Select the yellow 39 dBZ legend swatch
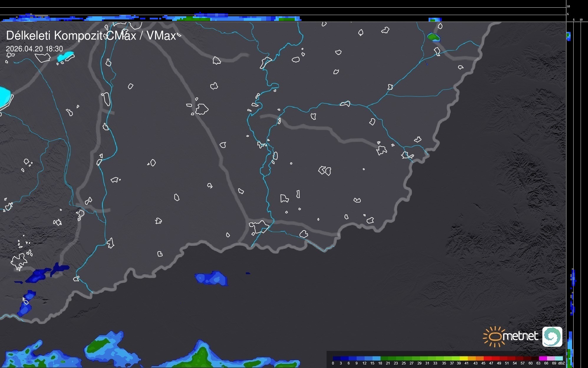The height and width of the screenshot is (368, 588). 464,358
